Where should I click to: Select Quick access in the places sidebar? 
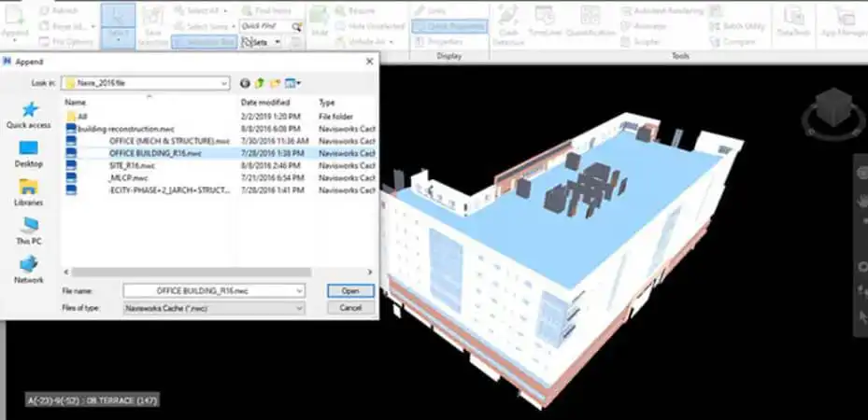click(x=29, y=116)
